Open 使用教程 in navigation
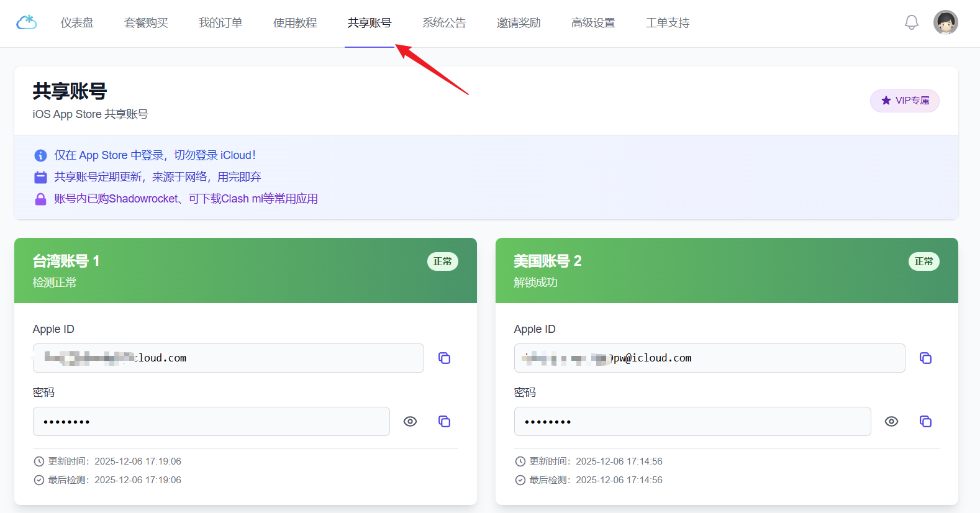Screen dimensions: 980x513 pos(295,23)
